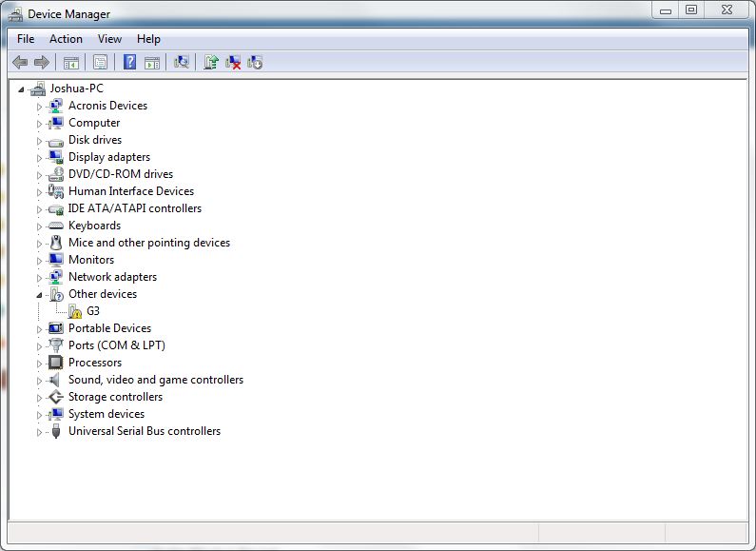
Task: Select the Monitors category label
Action: (x=91, y=260)
